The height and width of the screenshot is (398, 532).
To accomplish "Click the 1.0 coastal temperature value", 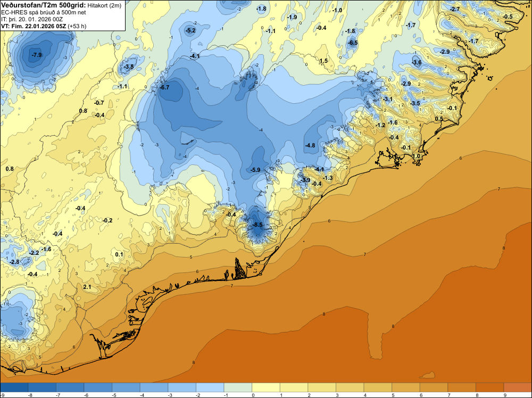I will [x=416, y=156].
